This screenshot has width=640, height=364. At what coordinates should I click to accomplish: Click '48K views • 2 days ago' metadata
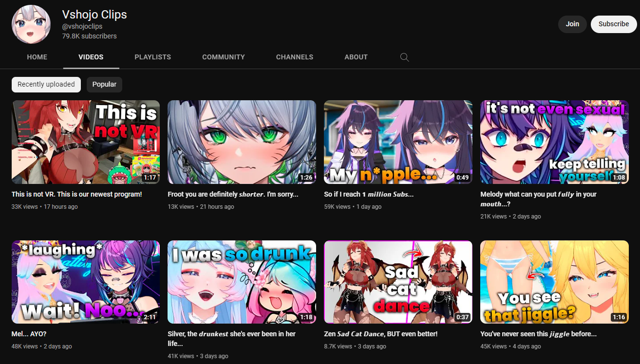[42, 346]
